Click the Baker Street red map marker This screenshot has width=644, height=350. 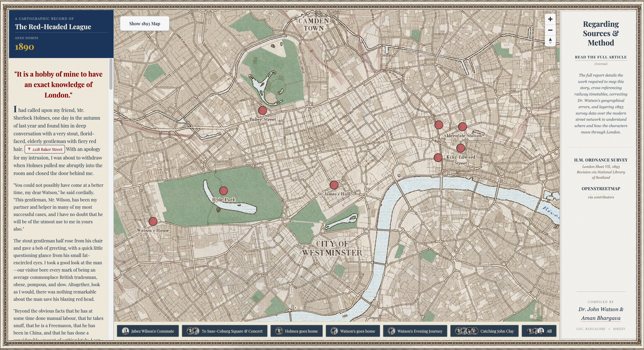coord(262,110)
